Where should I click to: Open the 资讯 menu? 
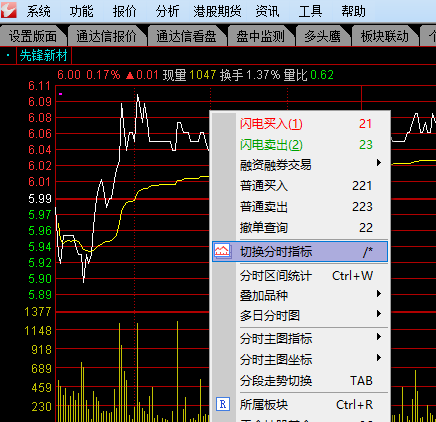[x=267, y=11]
